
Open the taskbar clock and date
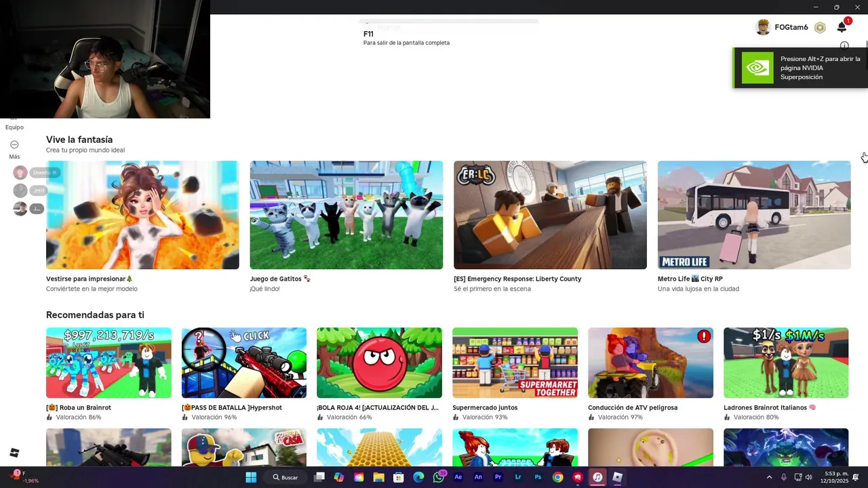pyautogui.click(x=835, y=477)
